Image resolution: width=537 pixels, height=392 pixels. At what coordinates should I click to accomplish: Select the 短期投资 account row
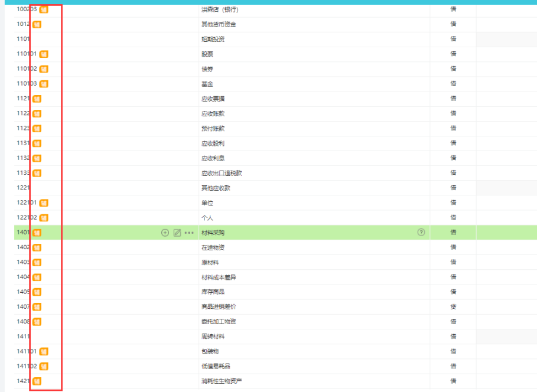(x=275, y=40)
